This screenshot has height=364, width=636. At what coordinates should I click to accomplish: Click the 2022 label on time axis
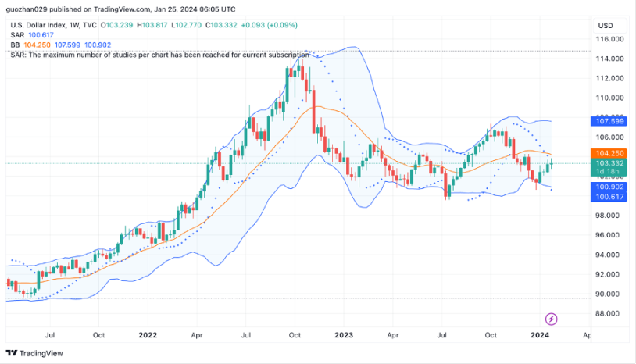[x=148, y=335]
